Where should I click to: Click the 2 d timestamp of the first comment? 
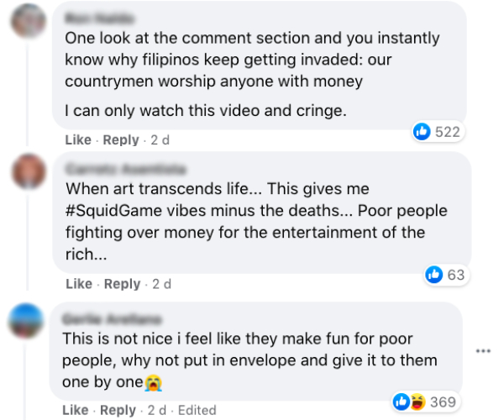160,140
